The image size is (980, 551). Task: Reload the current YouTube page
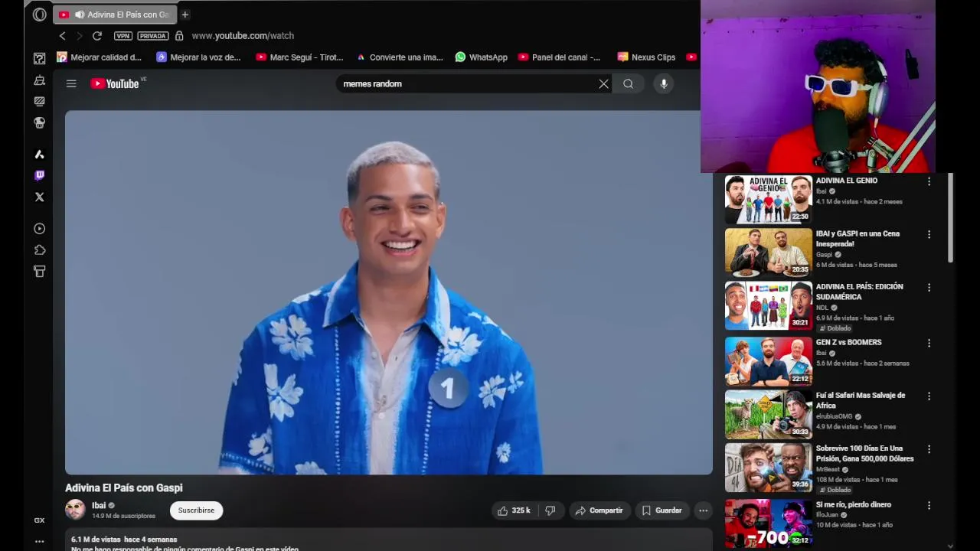pos(97,36)
